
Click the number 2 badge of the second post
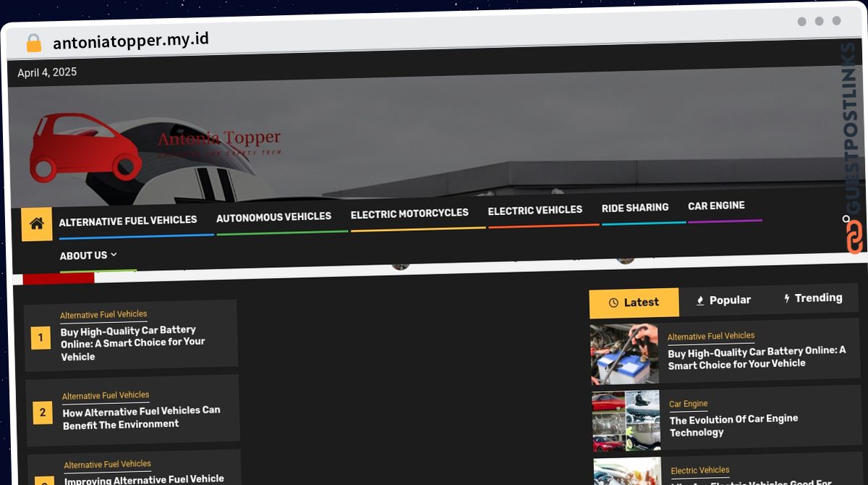pos(43,413)
